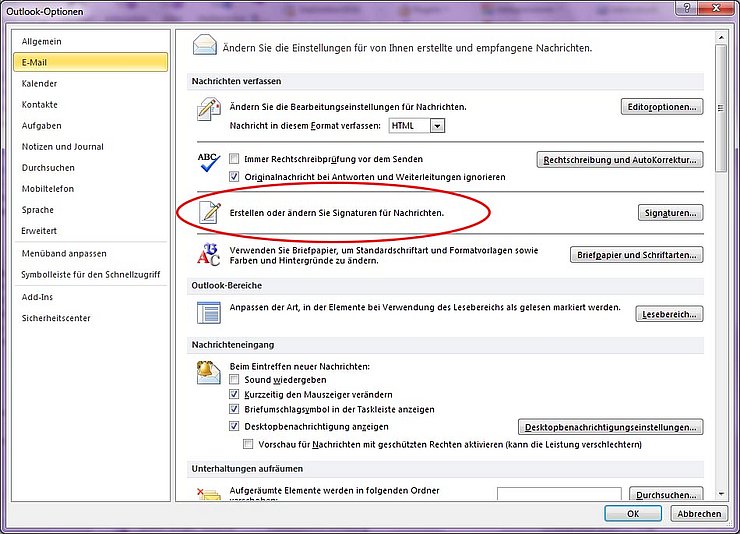Confirm with the OK button

(633, 513)
